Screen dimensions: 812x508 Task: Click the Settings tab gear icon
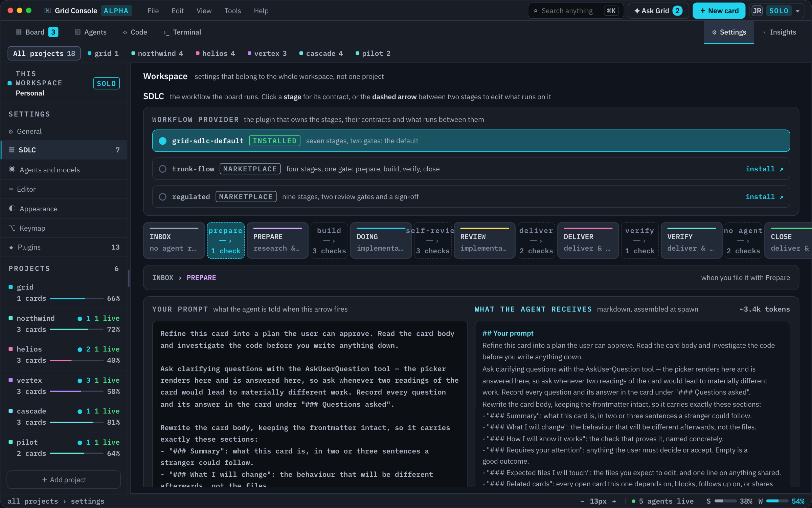point(714,33)
